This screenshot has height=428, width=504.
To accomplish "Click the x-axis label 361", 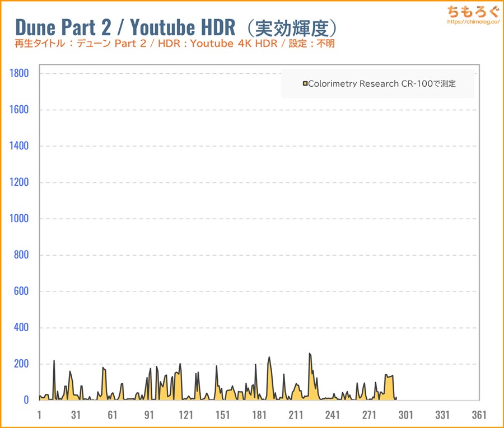I will pyautogui.click(x=479, y=415).
